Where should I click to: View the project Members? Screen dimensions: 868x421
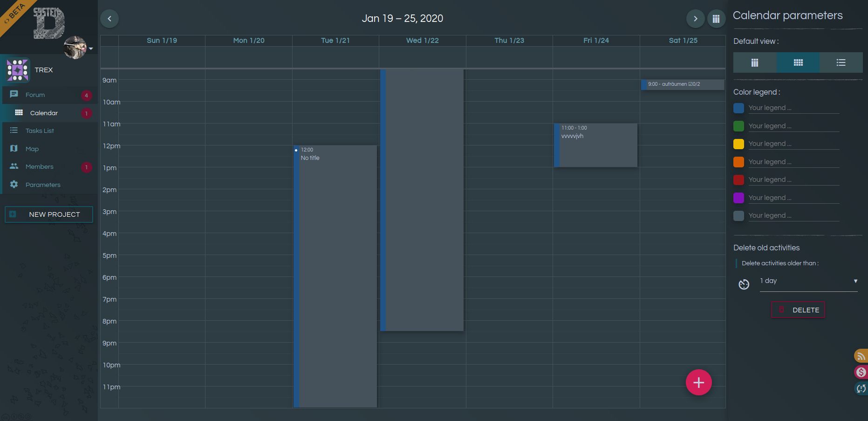click(40, 166)
